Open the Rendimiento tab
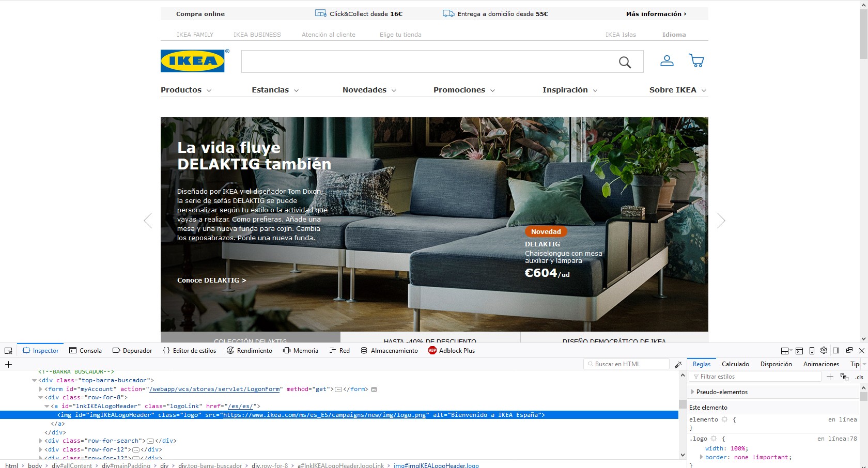 [250, 351]
